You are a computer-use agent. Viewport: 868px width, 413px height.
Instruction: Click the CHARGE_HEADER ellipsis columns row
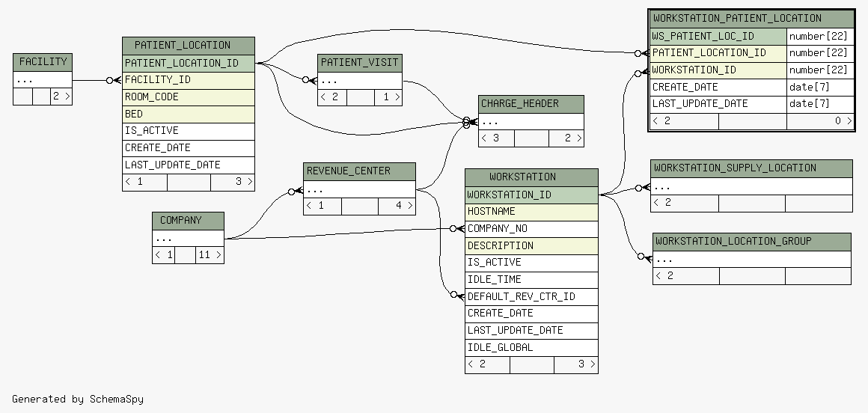pyautogui.click(x=531, y=122)
